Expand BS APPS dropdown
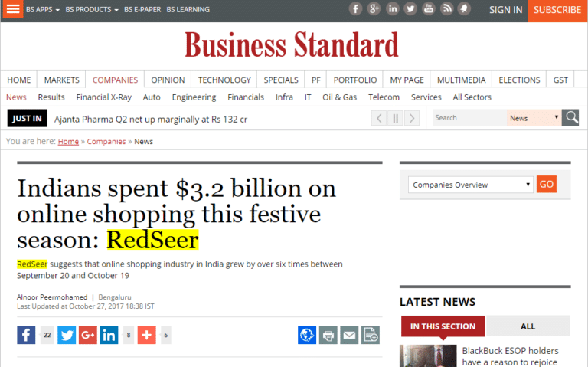Viewport: 588px width, 367px height. (x=43, y=9)
